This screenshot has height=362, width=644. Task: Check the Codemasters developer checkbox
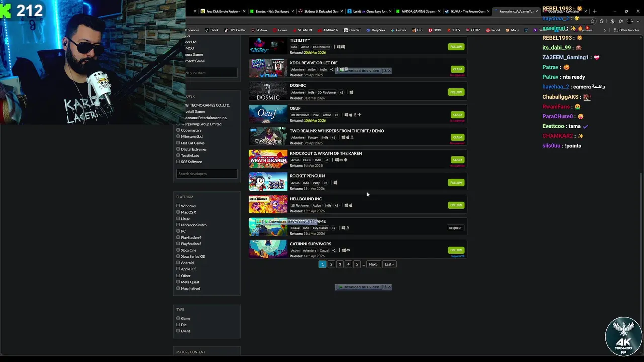pos(178,130)
